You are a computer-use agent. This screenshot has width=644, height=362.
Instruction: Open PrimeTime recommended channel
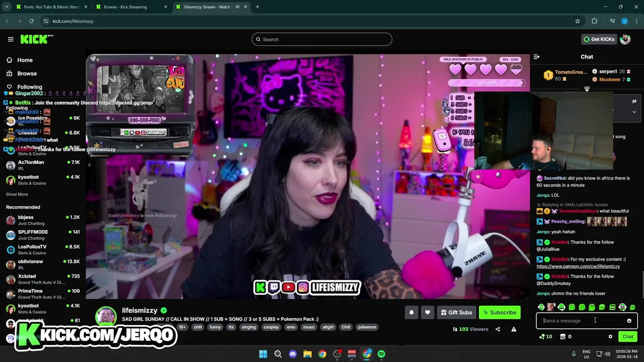43,294
